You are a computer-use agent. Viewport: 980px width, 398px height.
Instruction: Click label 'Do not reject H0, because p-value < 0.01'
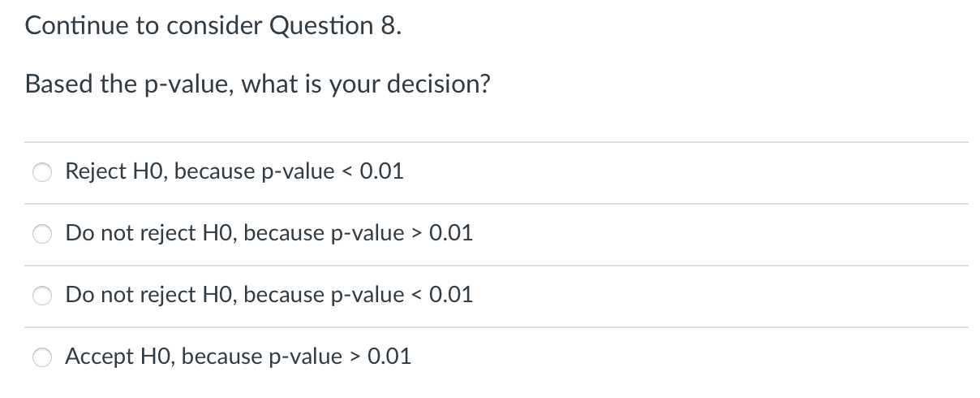click(269, 294)
